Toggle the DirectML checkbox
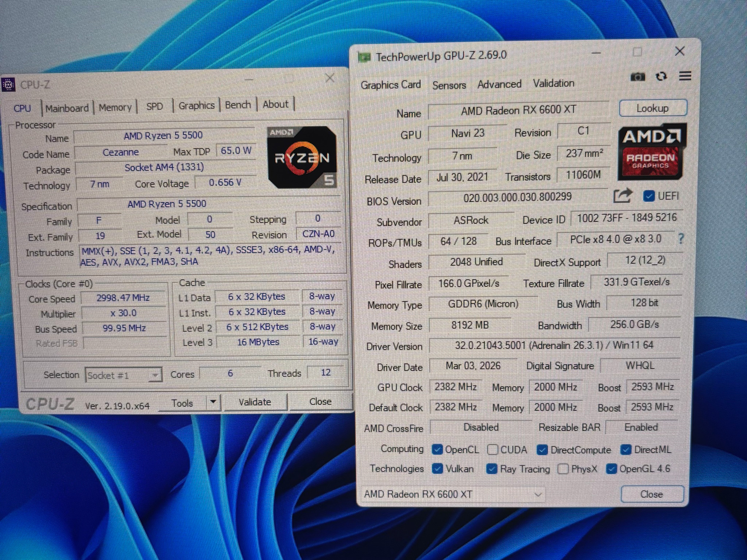The image size is (747, 560). [626, 450]
